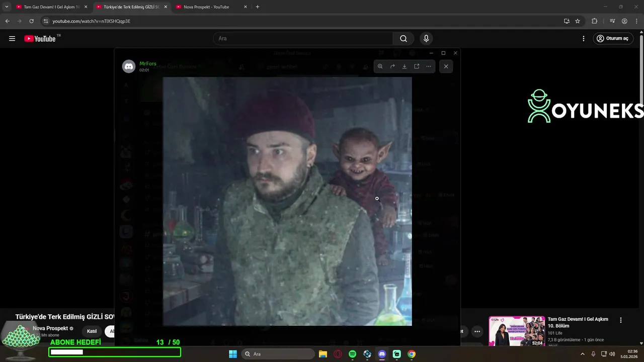Open Opera browser from taskbar
The height and width of the screenshot is (362, 644).
click(338, 354)
